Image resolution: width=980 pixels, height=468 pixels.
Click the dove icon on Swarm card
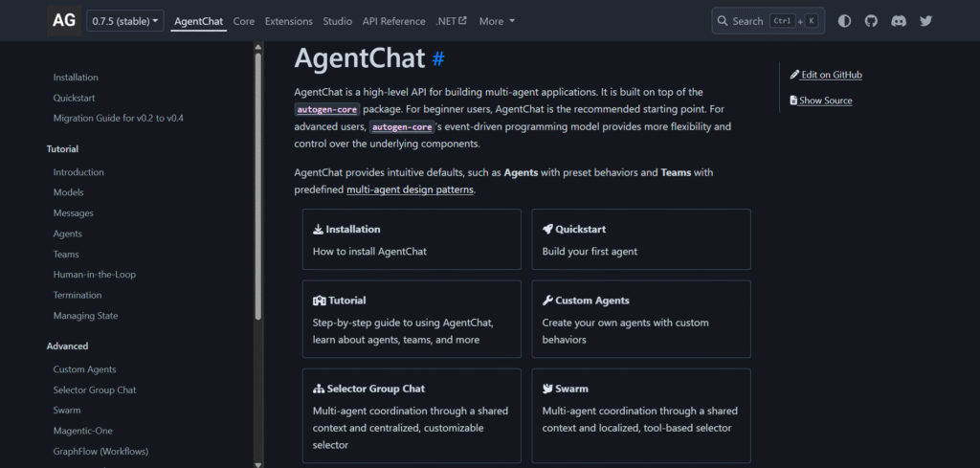point(548,389)
